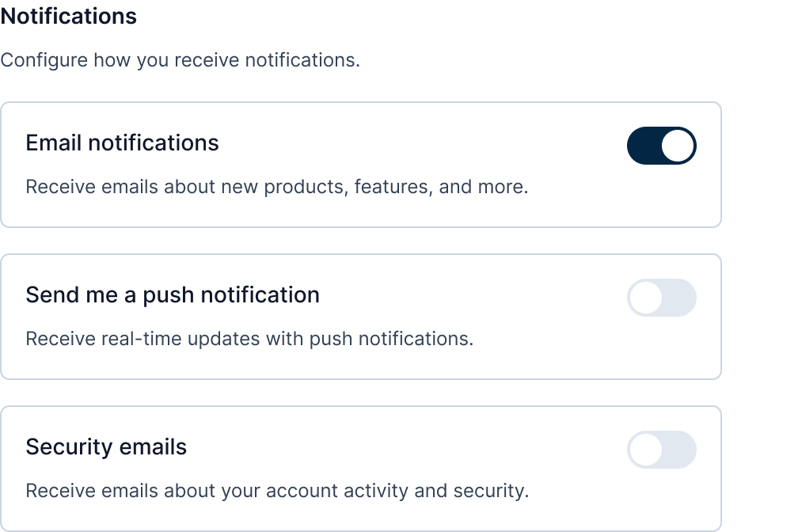Click the dark track of Email notifications toggle
Screen dimensions: 798x532
pos(643,146)
